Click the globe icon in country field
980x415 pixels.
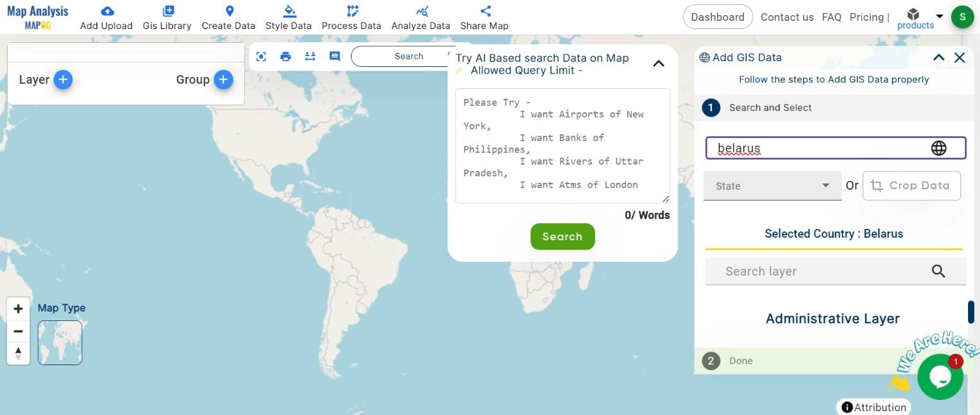[x=939, y=148]
